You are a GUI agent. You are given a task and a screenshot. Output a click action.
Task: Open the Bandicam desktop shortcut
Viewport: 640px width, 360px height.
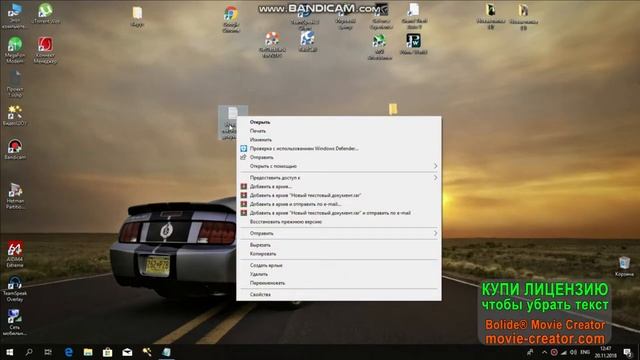pyautogui.click(x=15, y=149)
